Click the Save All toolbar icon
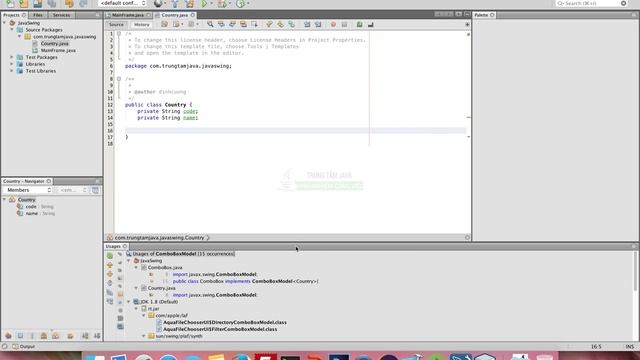The width and height of the screenshot is (640, 360). 52,4
